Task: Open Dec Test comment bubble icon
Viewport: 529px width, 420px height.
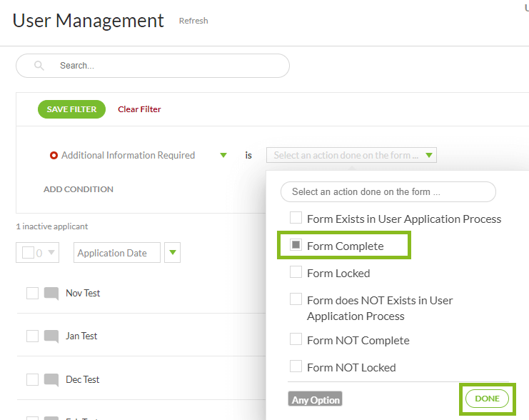Action: click(x=51, y=379)
